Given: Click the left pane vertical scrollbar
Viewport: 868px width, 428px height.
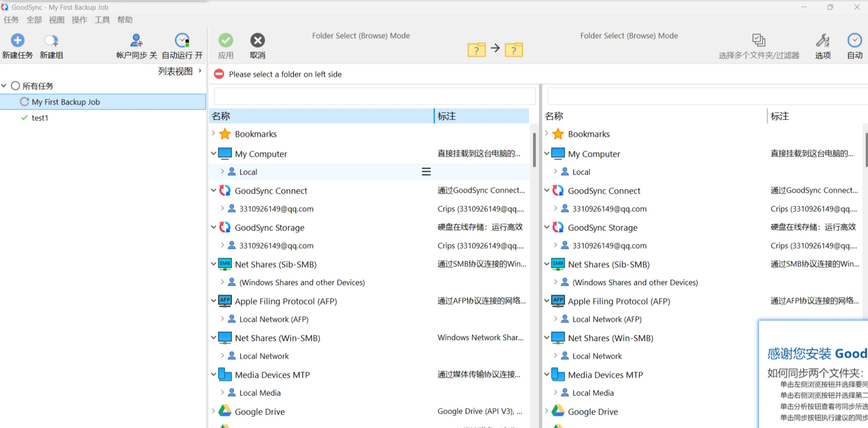Looking at the screenshot, I should tap(534, 149).
